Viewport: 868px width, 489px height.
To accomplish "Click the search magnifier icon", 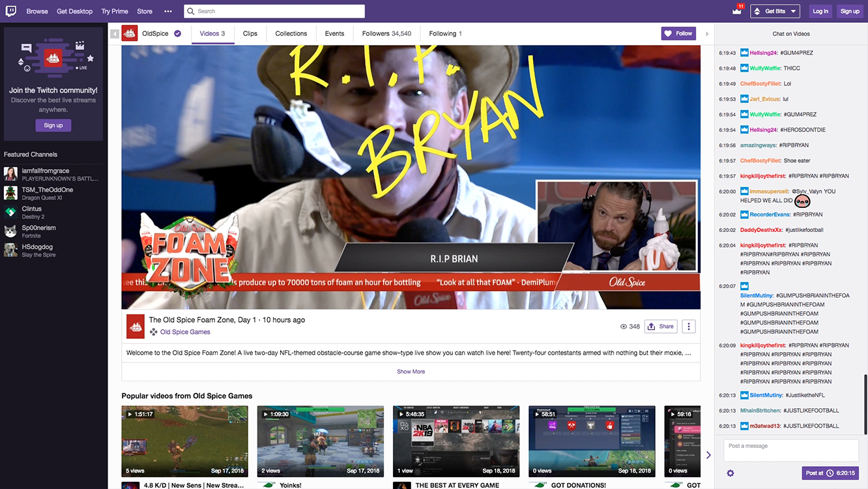I will tap(191, 11).
